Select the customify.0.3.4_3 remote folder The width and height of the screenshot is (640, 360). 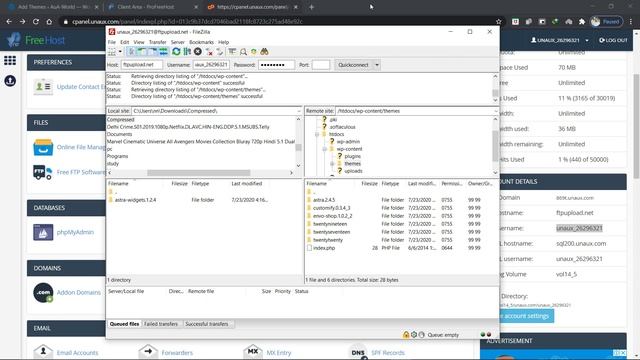[331, 208]
